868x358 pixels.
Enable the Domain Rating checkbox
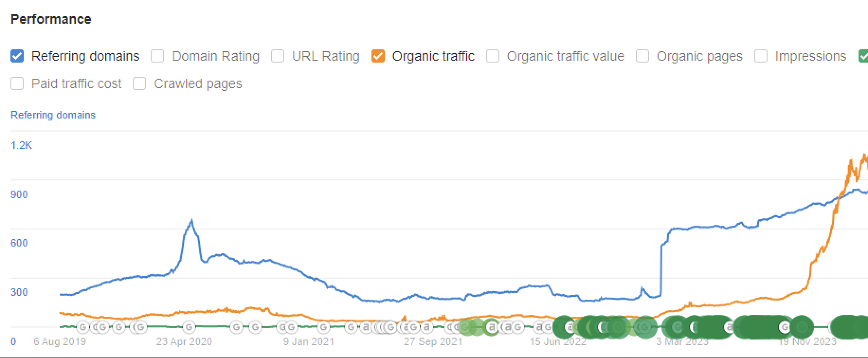(x=156, y=56)
